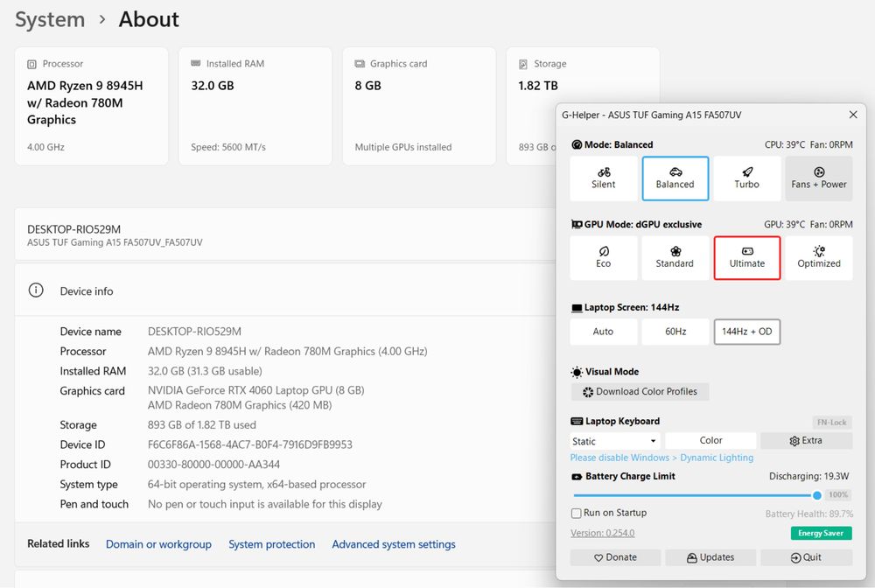Click the Energy Saver badge
Image resolution: width=875 pixels, height=588 pixels.
tap(821, 534)
